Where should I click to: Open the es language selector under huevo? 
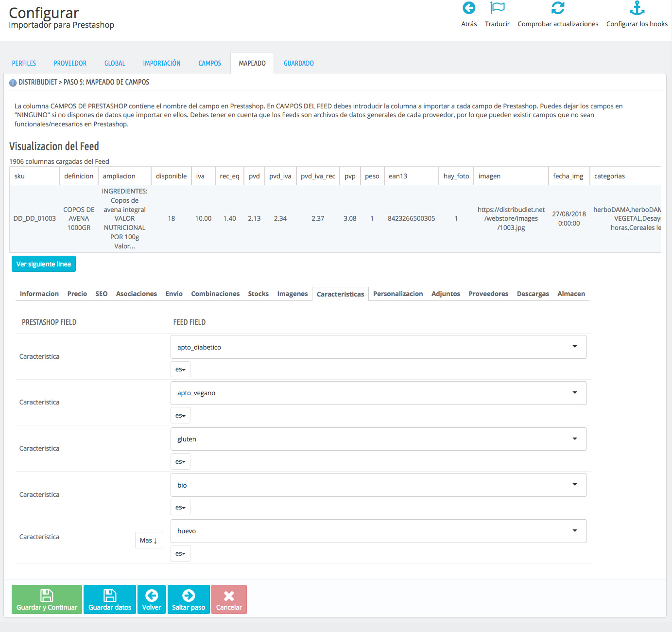pos(180,553)
